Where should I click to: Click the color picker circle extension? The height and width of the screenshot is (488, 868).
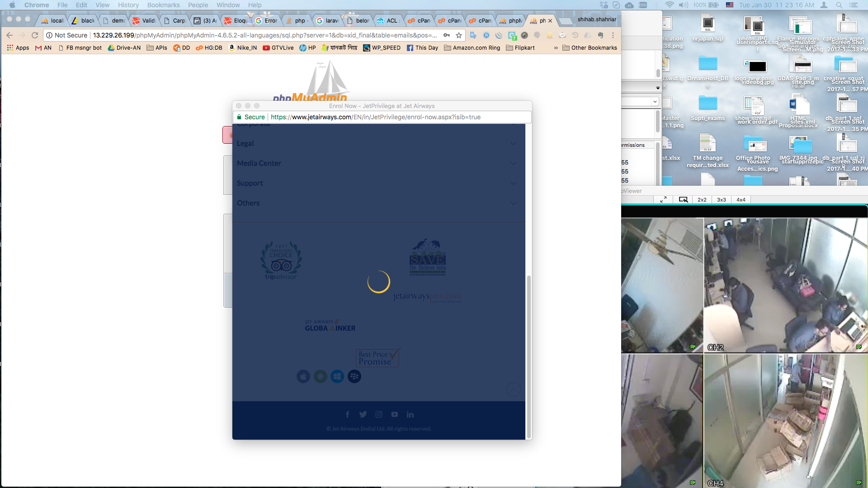tap(524, 35)
